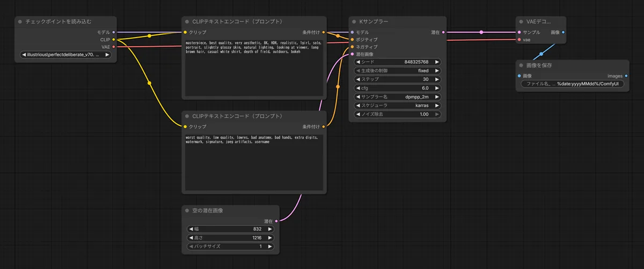Open the 生成後の制御 fixed dropdown

[398, 70]
